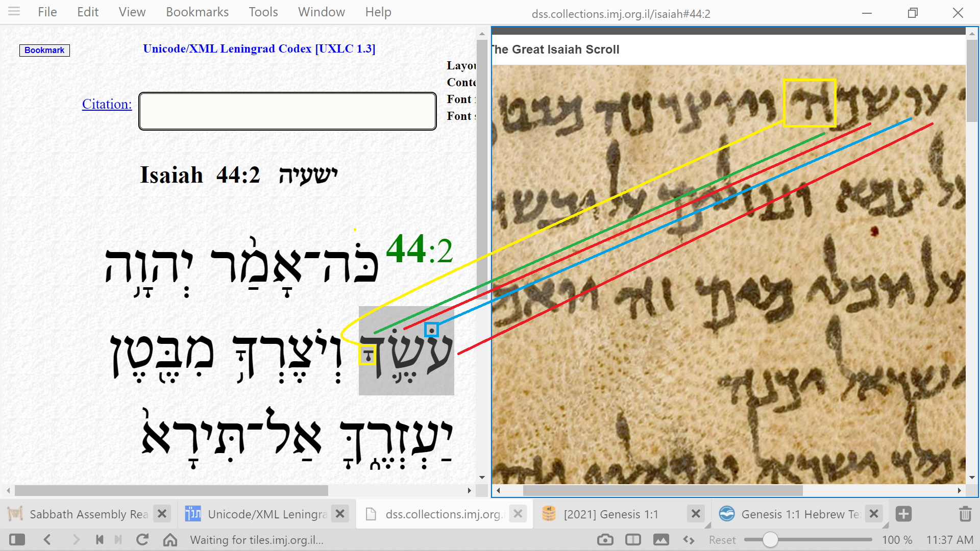This screenshot has width=980, height=551.
Task: Switch to Sabbath Assembly Reading tab
Action: point(87,514)
